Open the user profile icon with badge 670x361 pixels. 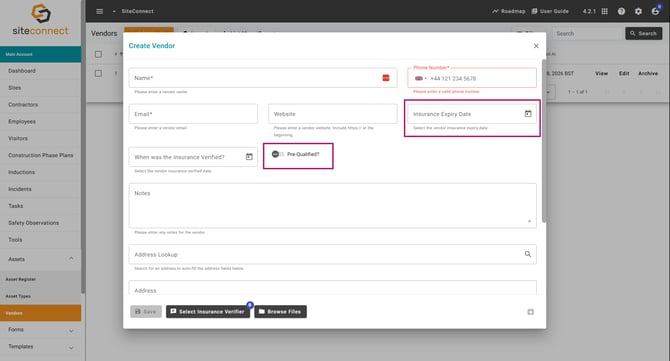click(655, 11)
